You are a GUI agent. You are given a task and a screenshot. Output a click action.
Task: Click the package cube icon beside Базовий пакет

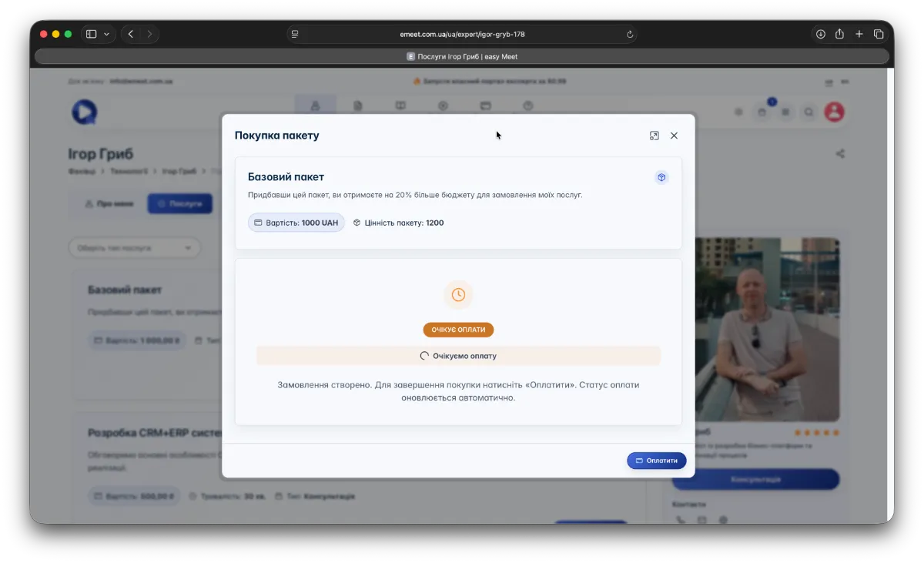[x=661, y=178]
